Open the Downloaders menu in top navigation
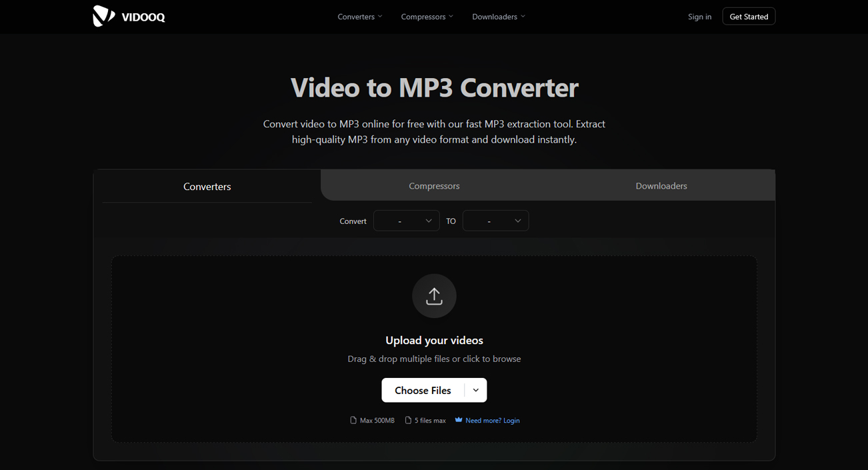The height and width of the screenshot is (470, 868). pyautogui.click(x=498, y=17)
